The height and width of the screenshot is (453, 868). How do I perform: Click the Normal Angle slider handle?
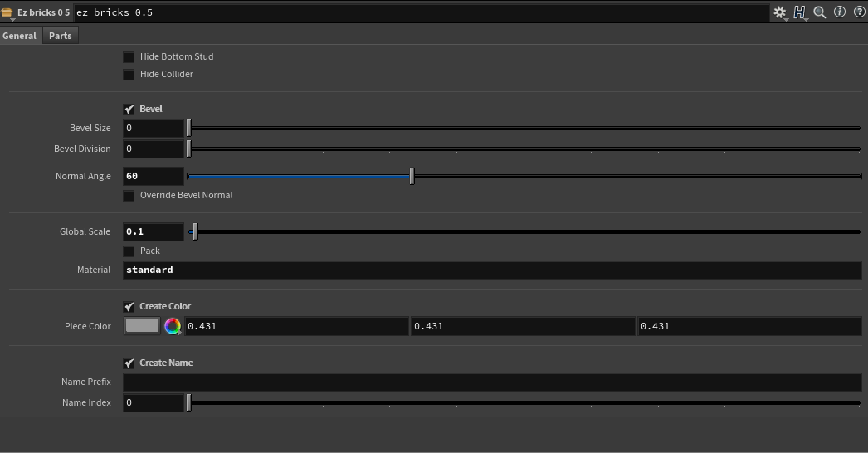(412, 176)
